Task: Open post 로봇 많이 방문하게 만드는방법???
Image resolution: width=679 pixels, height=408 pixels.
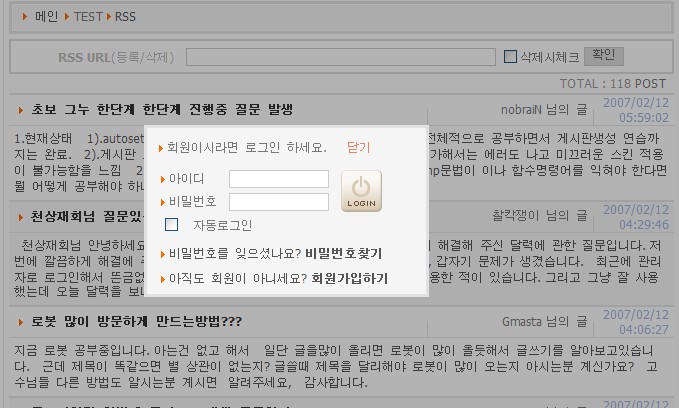Action: click(x=136, y=321)
